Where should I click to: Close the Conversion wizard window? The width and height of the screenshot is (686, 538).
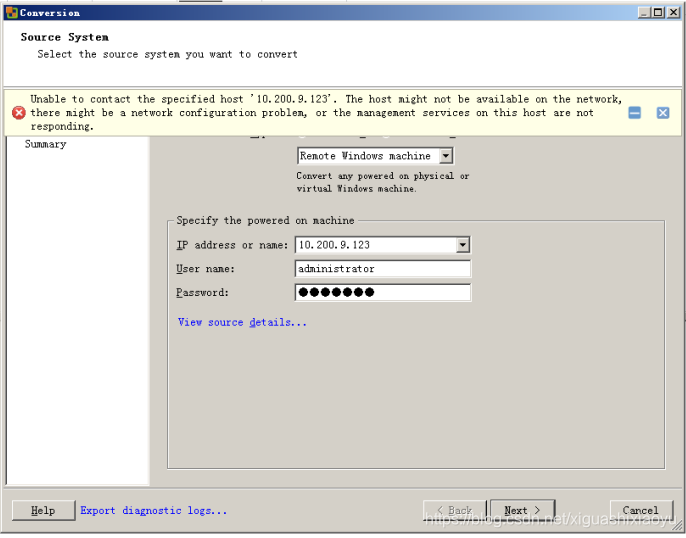coord(673,13)
